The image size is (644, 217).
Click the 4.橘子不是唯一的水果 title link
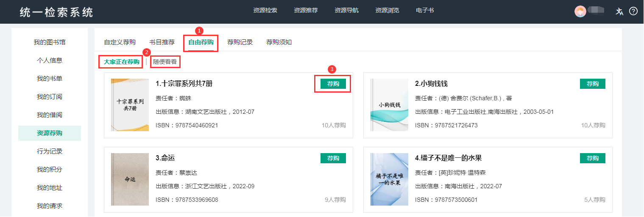pos(448,158)
